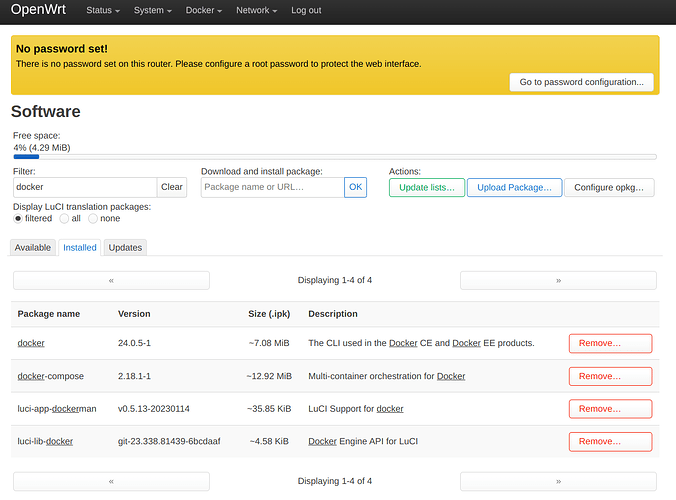Click the Size (.ipk) column header

point(269,314)
